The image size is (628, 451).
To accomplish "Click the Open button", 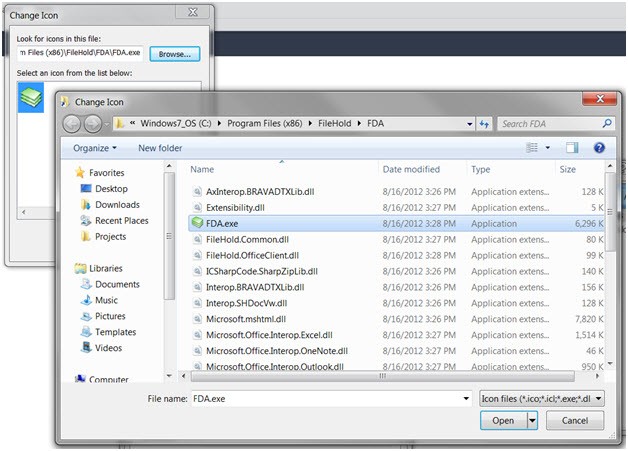I will (503, 421).
